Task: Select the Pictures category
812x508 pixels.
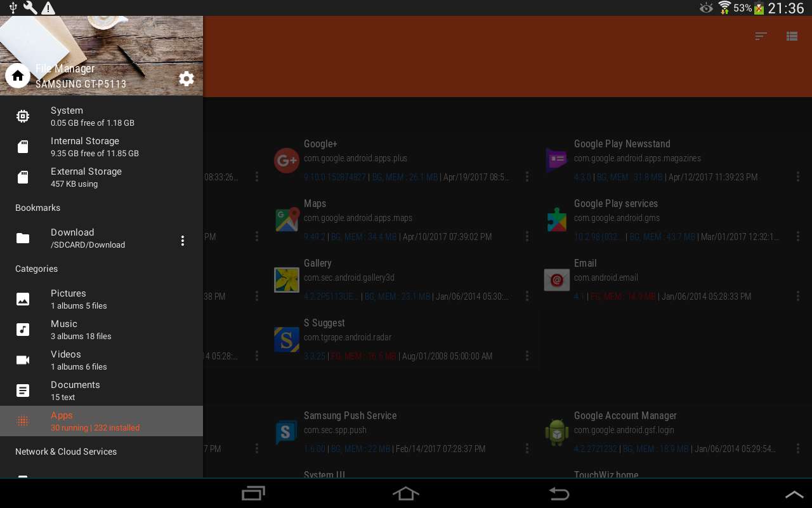Action: (x=101, y=299)
